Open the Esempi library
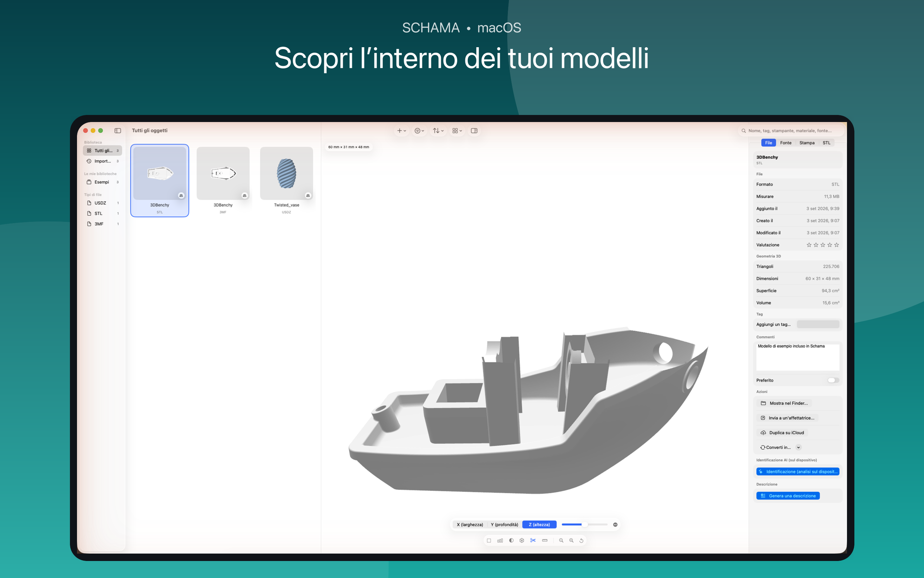The image size is (924, 578). click(103, 182)
